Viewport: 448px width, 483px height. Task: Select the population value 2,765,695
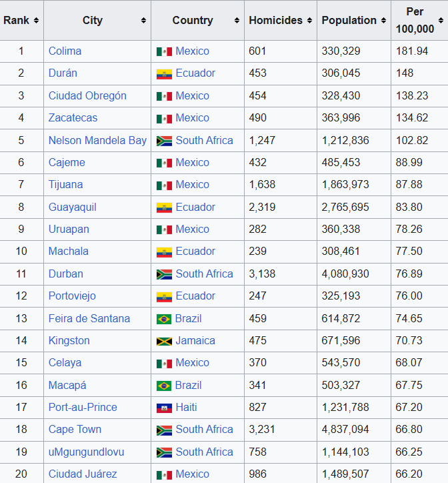(345, 207)
